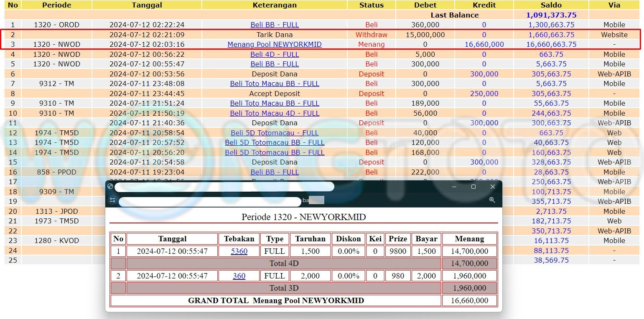Click the popup address bar URL field
The image size is (644, 319).
point(210,202)
